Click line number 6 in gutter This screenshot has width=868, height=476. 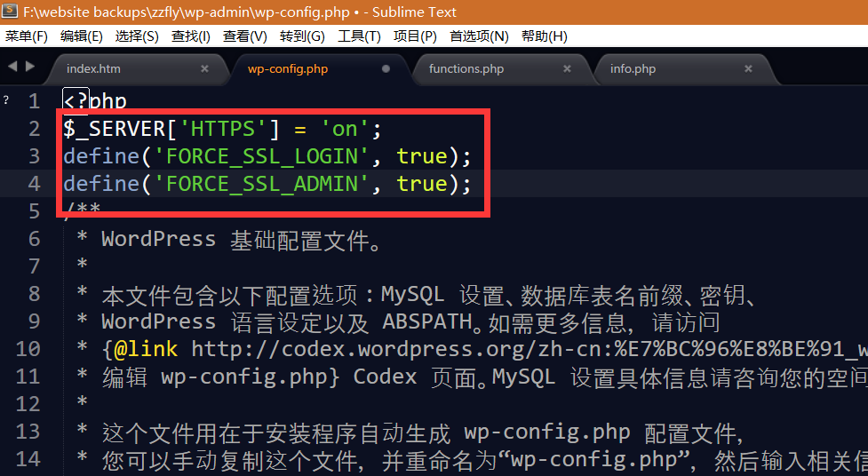pos(35,239)
